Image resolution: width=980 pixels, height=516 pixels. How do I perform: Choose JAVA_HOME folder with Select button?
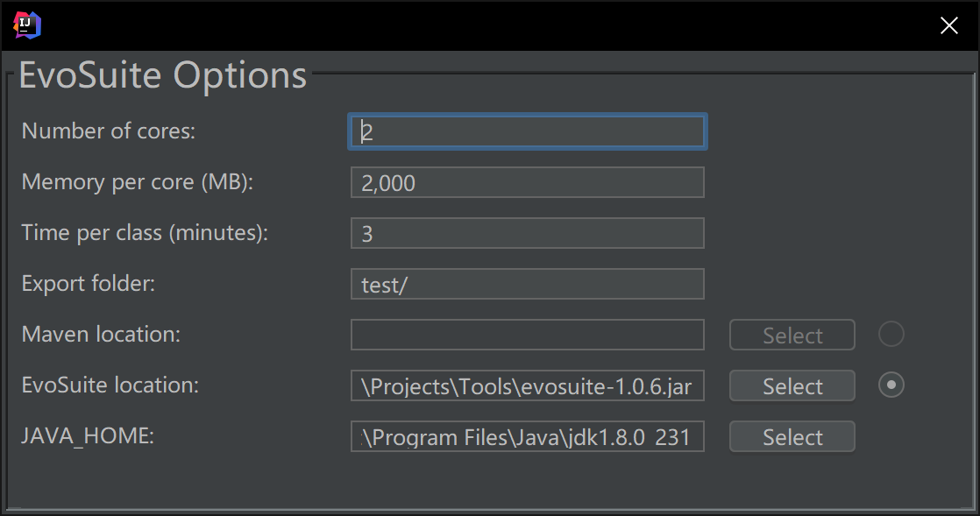pyautogui.click(x=792, y=436)
